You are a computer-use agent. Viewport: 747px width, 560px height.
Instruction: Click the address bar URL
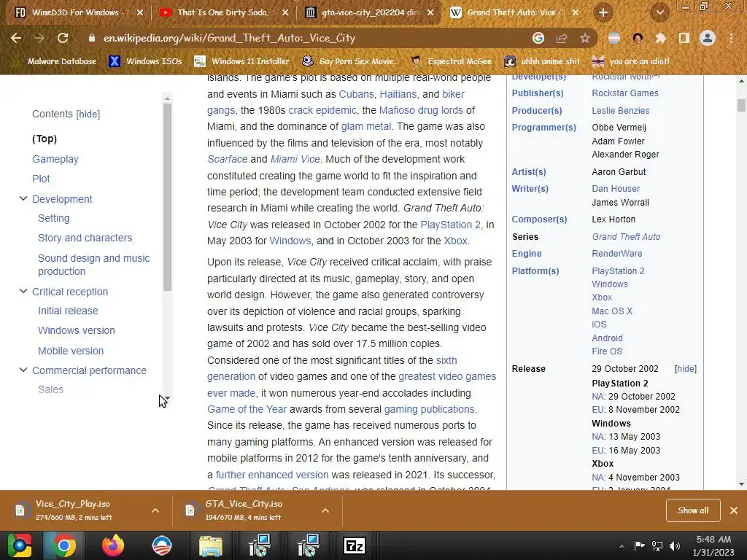pos(229,38)
